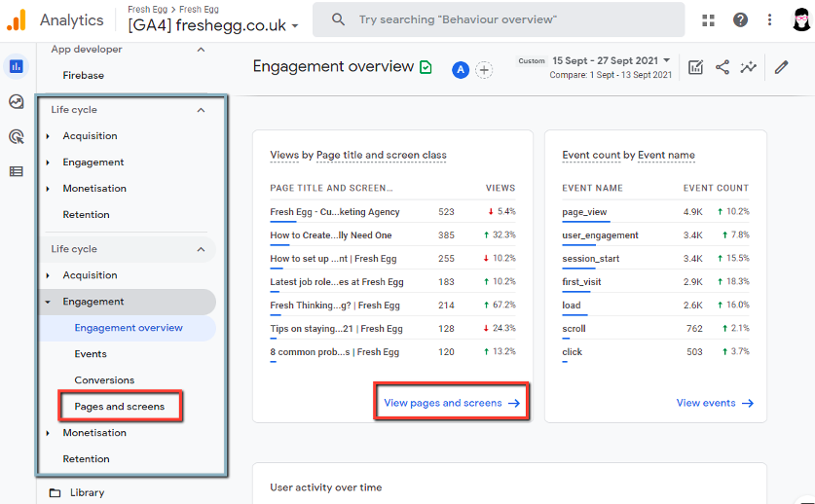This screenshot has width=815, height=504.
Task: Click the Reports icon in left rail
Action: click(16, 67)
